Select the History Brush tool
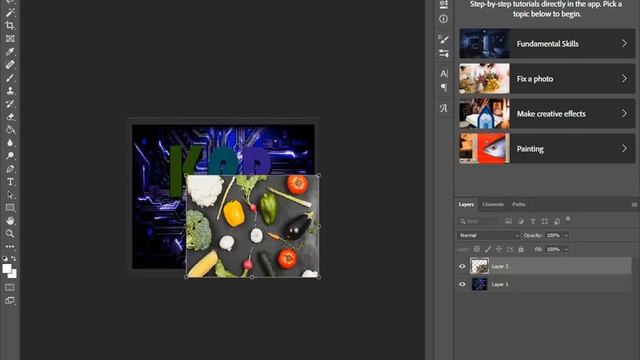Viewport: 640px width, 360px height. click(x=10, y=104)
